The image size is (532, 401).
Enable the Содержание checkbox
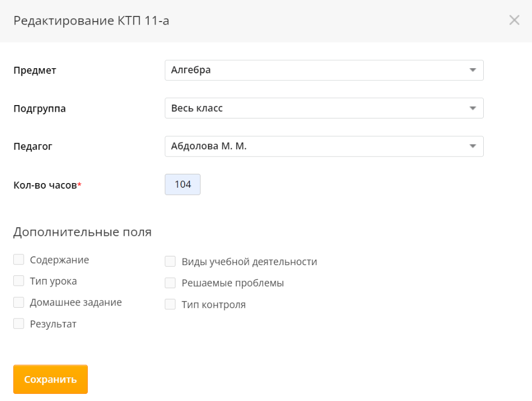[x=19, y=260]
